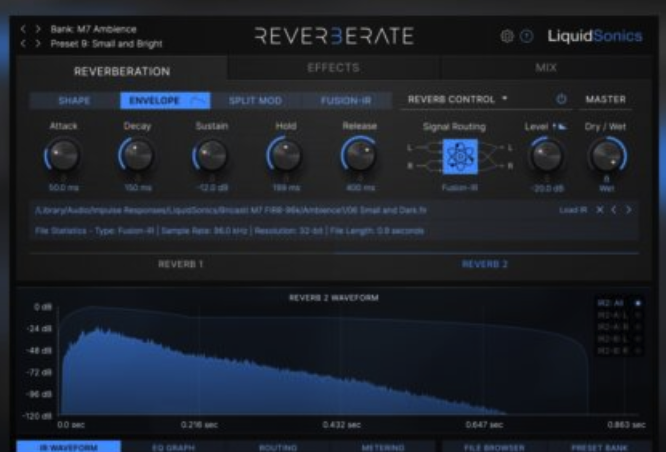Open the Fusion-IR sub-tab
This screenshot has width=666, height=452.
346,101
